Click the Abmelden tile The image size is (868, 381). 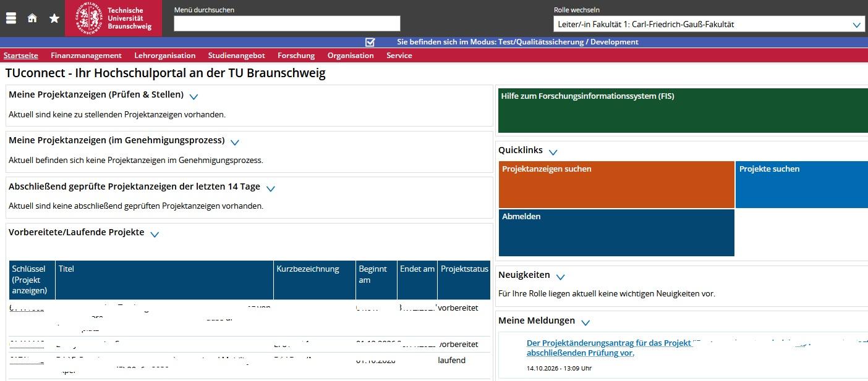tap(616, 233)
